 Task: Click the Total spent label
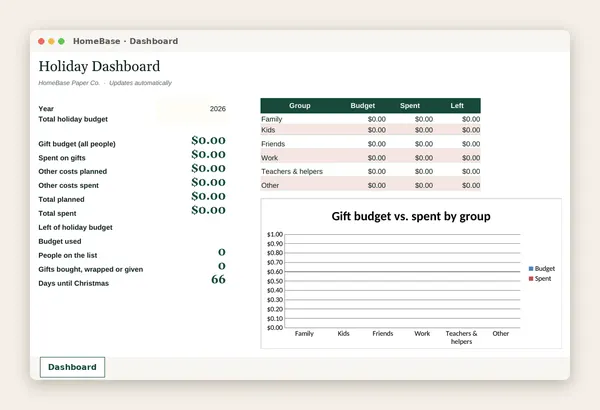click(x=57, y=213)
